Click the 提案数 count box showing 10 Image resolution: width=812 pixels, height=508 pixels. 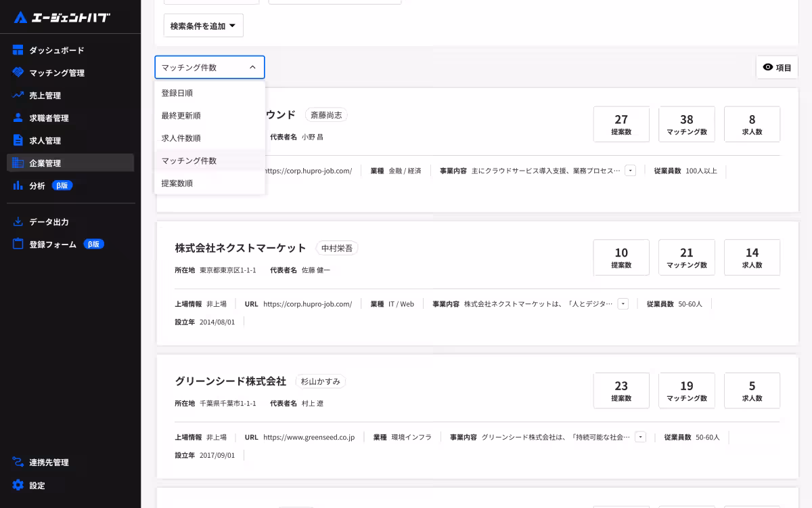621,257
